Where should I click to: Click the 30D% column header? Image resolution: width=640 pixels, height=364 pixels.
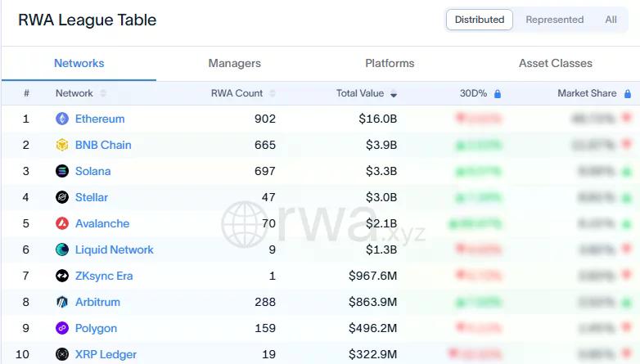pyautogui.click(x=473, y=93)
